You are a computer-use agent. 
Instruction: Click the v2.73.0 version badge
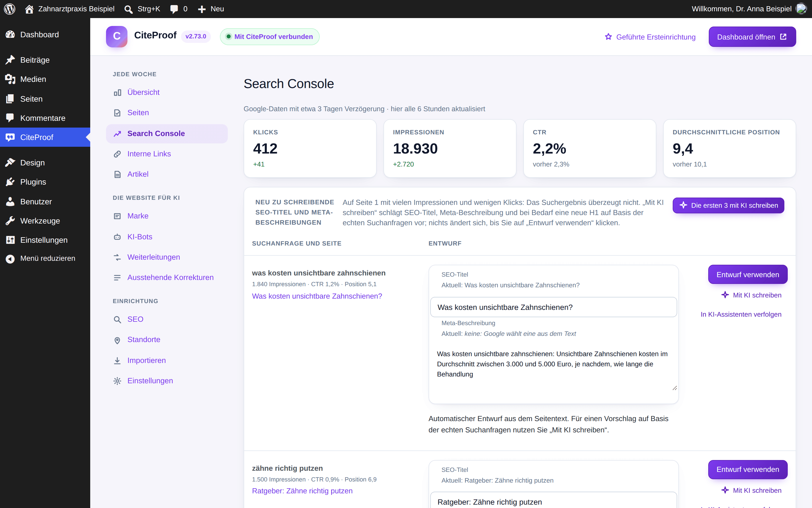[x=196, y=36]
